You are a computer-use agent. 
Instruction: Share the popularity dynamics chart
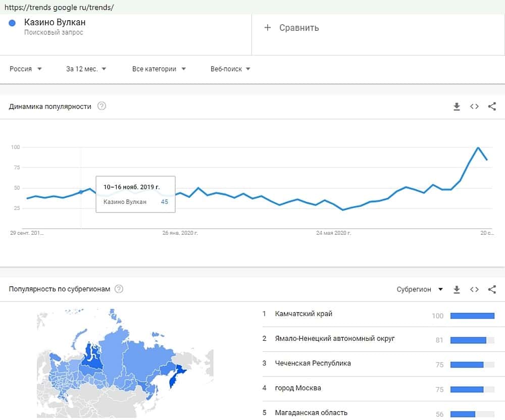click(x=492, y=107)
